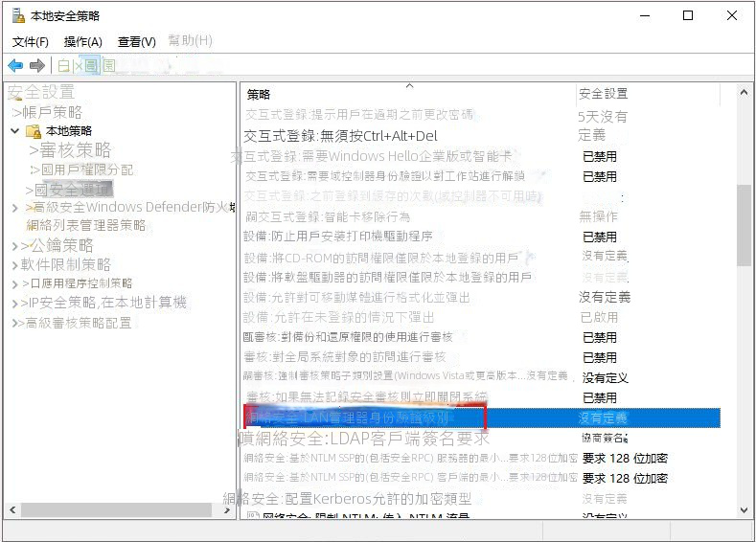The width and height of the screenshot is (756, 542).
Task: Click the highlighted toolbar icon beside the X
Action: pos(93,65)
